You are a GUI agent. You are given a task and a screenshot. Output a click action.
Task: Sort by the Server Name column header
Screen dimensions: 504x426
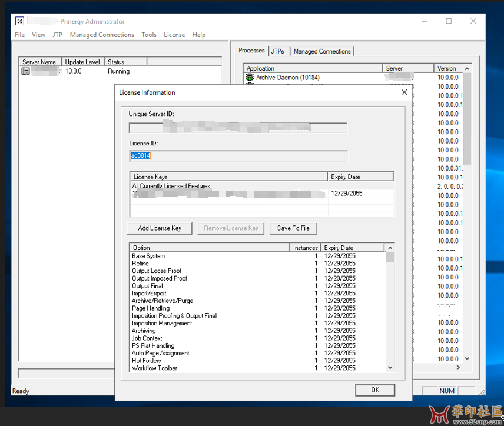40,62
